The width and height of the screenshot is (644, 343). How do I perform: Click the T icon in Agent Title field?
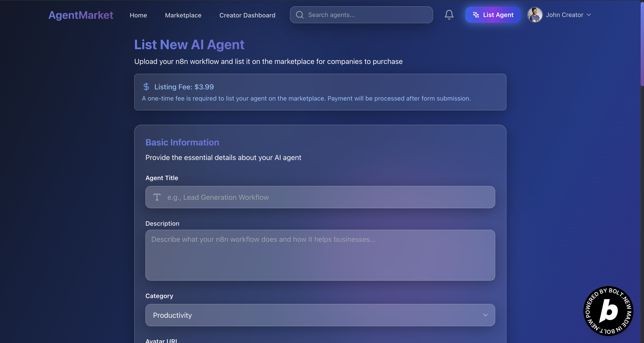pyautogui.click(x=157, y=197)
